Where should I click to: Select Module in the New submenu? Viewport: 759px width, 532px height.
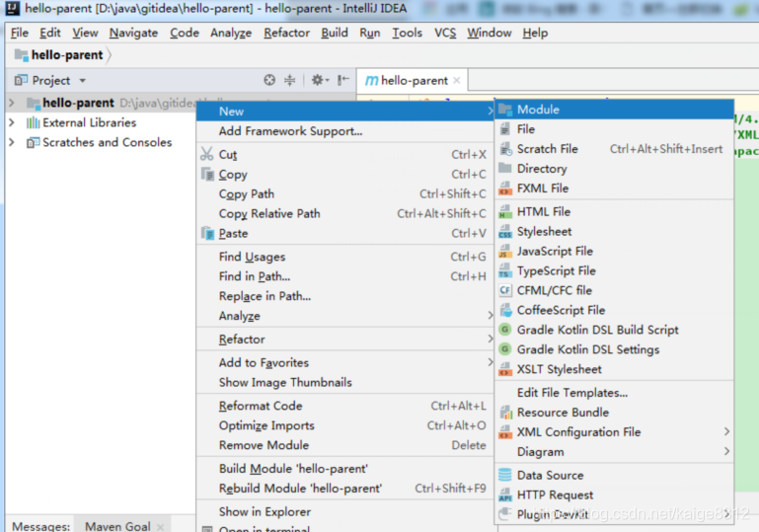coord(614,110)
